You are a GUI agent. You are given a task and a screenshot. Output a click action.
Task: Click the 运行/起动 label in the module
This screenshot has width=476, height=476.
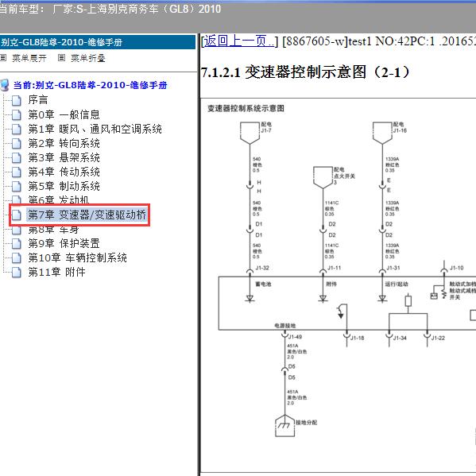point(397,284)
